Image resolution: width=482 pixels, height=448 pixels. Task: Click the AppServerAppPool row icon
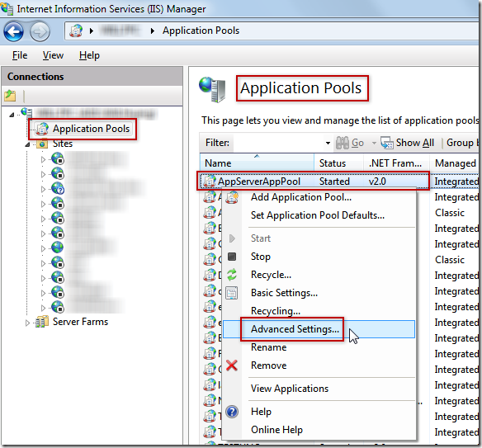210,182
